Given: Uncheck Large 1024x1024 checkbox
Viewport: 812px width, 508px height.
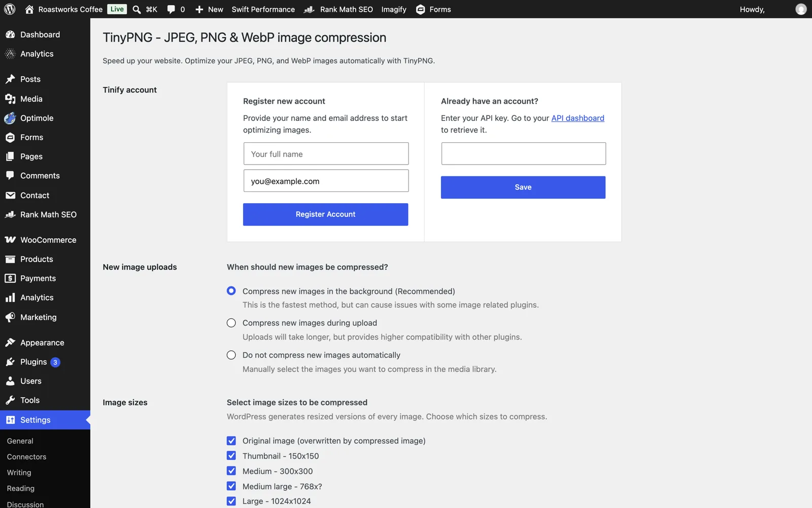Looking at the screenshot, I should click(231, 501).
